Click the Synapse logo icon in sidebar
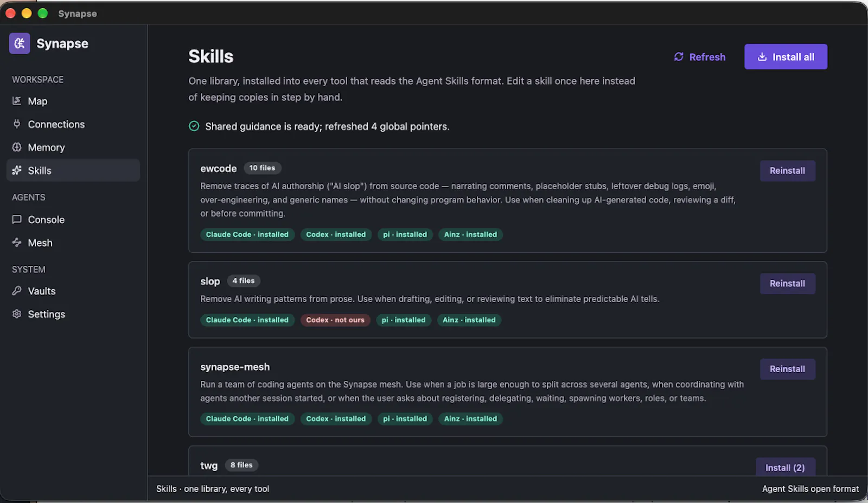The width and height of the screenshot is (868, 503). [x=20, y=43]
